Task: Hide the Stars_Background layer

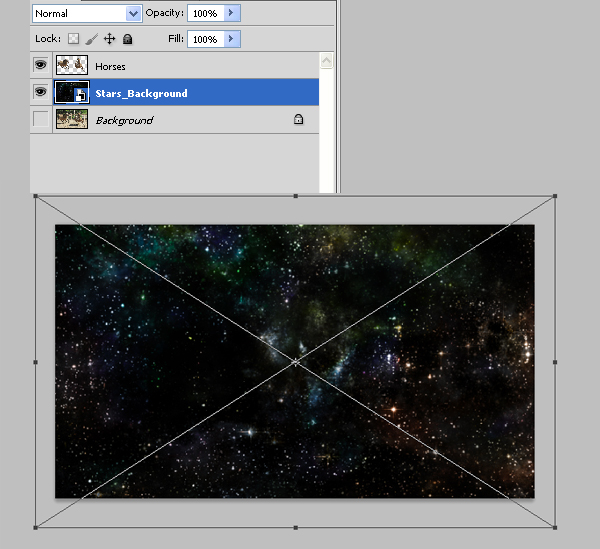Action: (x=41, y=92)
